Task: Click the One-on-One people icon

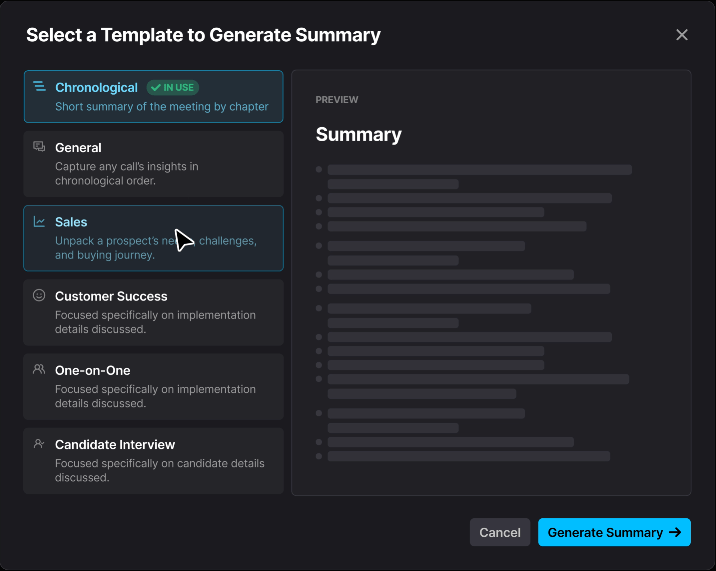Action: [x=39, y=369]
